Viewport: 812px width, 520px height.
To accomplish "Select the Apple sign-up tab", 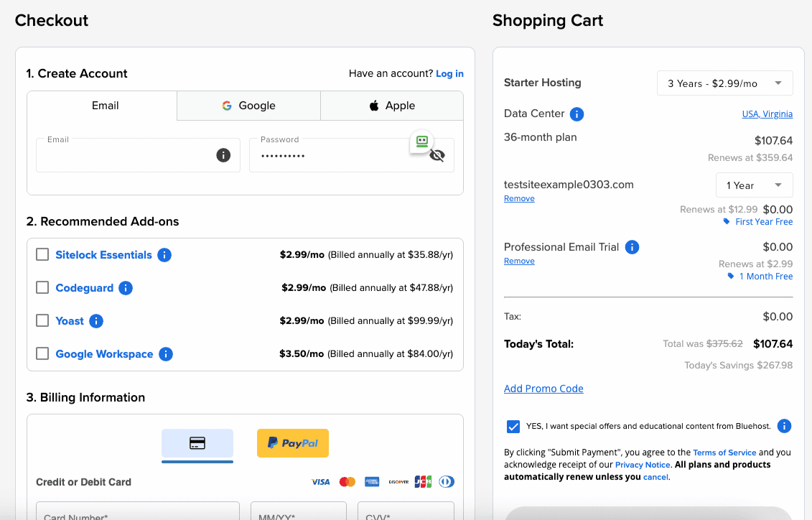I will click(392, 106).
